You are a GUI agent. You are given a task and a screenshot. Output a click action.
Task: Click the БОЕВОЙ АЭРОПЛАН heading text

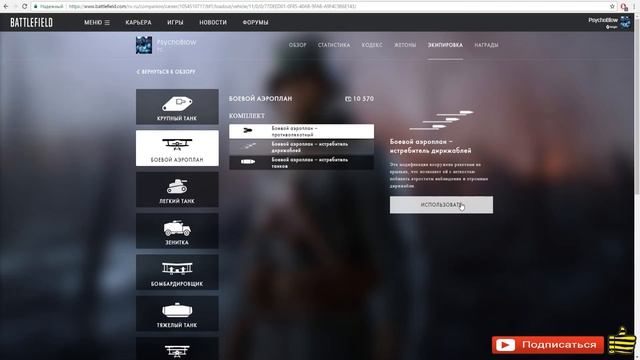[x=260, y=99]
